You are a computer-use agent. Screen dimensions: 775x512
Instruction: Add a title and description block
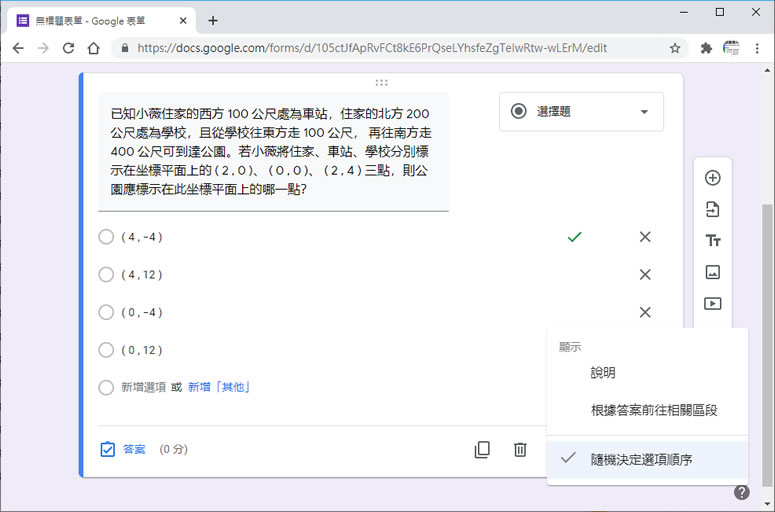tap(713, 241)
